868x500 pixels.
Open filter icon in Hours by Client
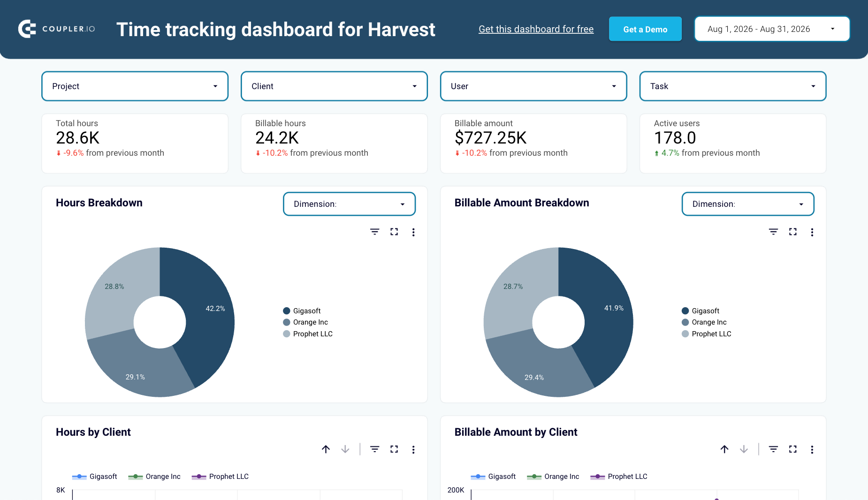(x=374, y=449)
